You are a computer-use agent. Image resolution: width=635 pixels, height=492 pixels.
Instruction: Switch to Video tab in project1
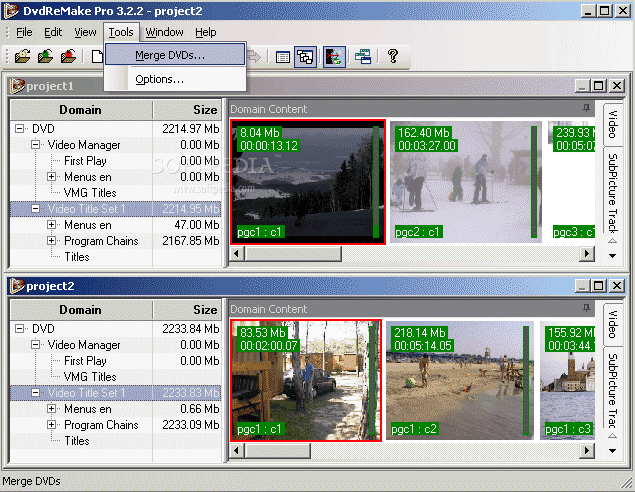[613, 124]
